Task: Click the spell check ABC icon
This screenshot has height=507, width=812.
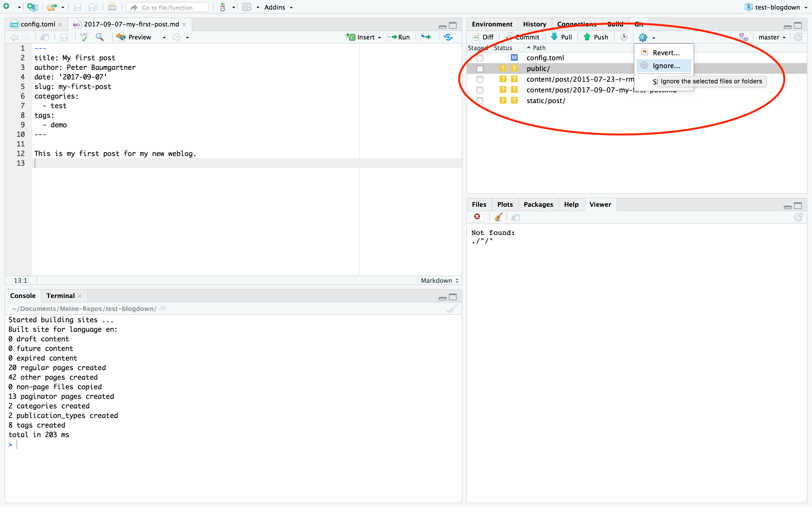Action: pos(84,37)
